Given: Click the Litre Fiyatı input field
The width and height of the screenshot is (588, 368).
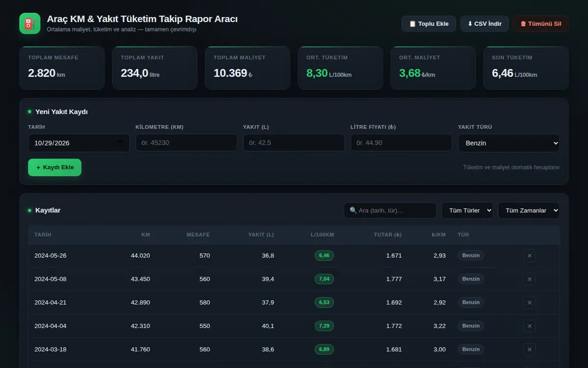Looking at the screenshot, I should 401,143.
